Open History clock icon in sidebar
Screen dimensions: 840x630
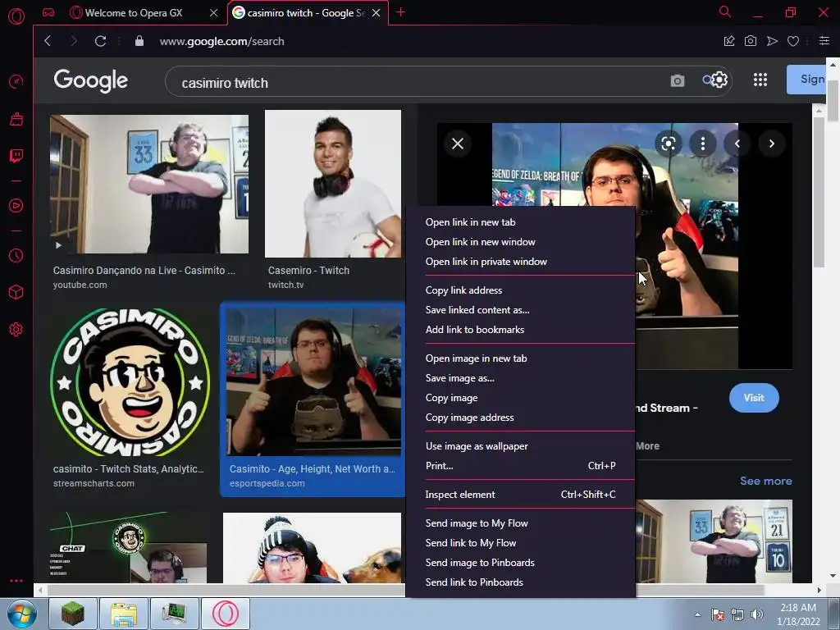pos(16,256)
